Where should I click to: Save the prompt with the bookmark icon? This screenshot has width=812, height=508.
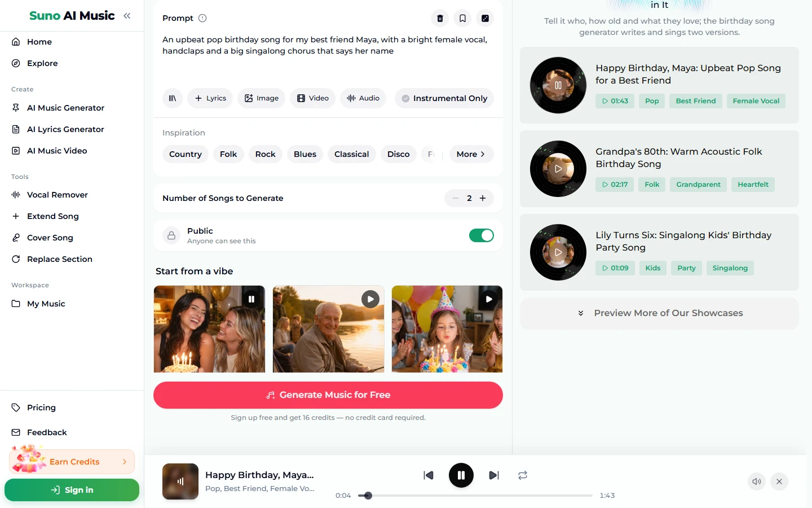[x=462, y=18]
